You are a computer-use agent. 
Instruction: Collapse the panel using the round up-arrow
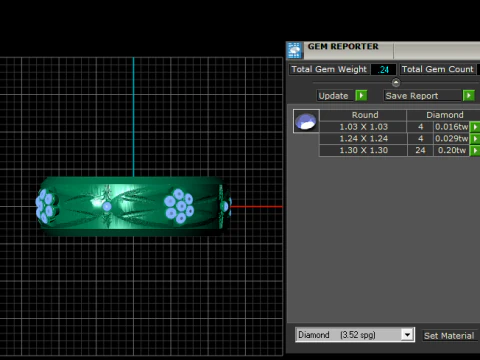396,82
